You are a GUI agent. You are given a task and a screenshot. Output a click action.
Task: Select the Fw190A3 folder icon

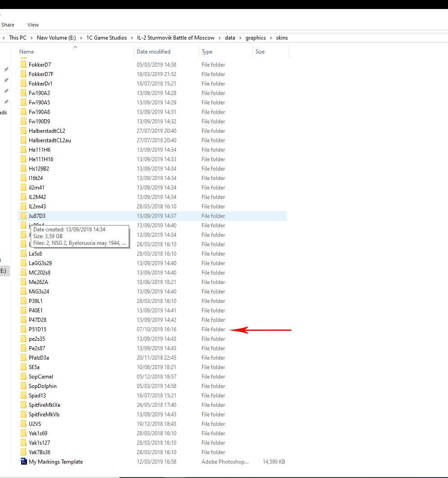coord(23,93)
